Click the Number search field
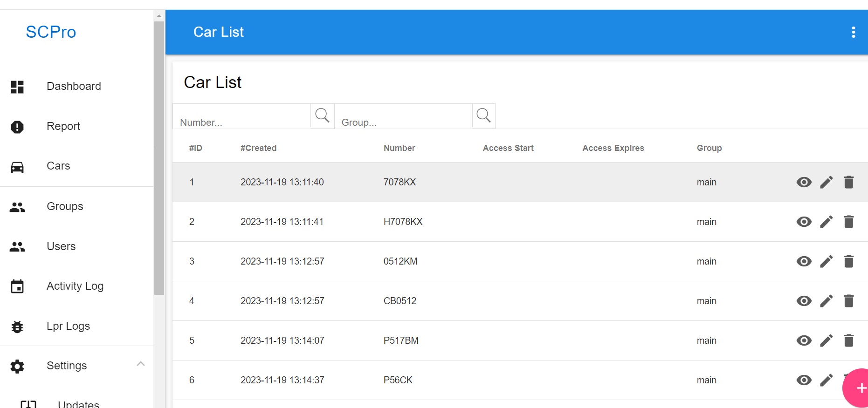The width and height of the screenshot is (868, 408). (x=241, y=116)
